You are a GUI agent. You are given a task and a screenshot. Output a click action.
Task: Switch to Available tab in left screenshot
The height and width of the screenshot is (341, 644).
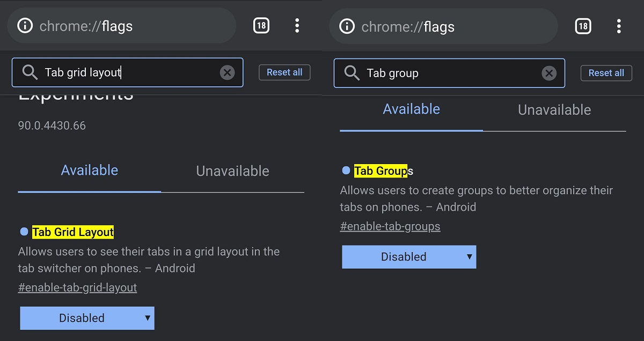click(x=90, y=171)
